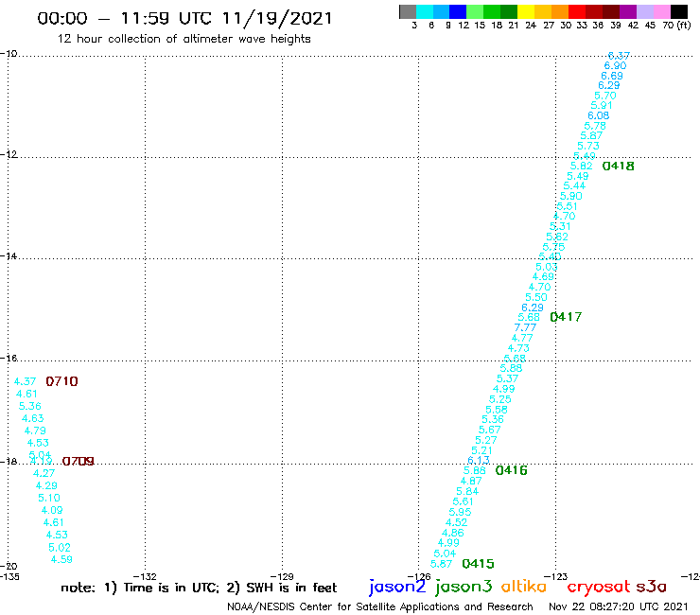Click the 5.25 wave height value
The height and width of the screenshot is (615, 700).
(x=500, y=399)
